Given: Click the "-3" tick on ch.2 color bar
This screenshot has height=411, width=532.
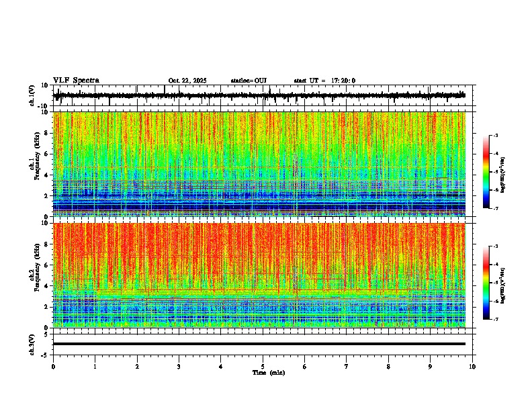Looking at the screenshot, I should [495, 246].
